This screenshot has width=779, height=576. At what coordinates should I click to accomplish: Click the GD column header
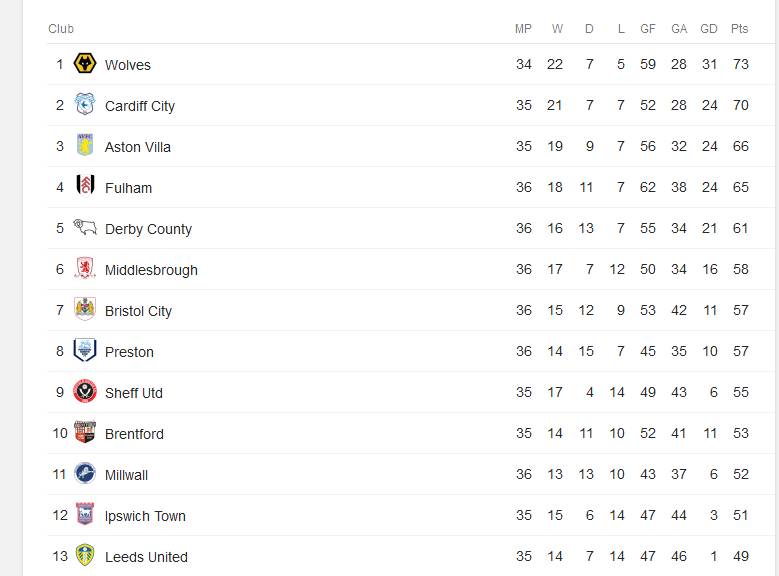click(x=709, y=29)
